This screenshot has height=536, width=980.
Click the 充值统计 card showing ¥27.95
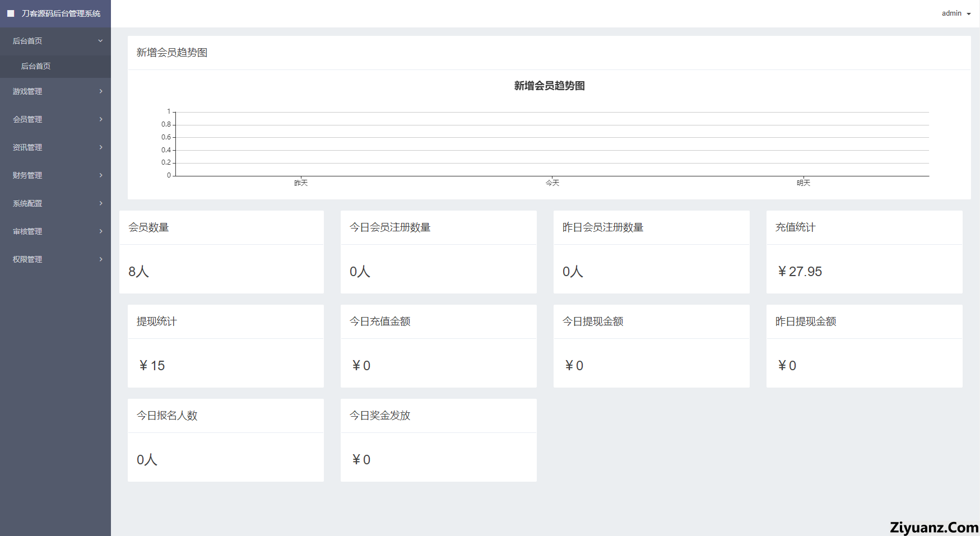pos(864,252)
